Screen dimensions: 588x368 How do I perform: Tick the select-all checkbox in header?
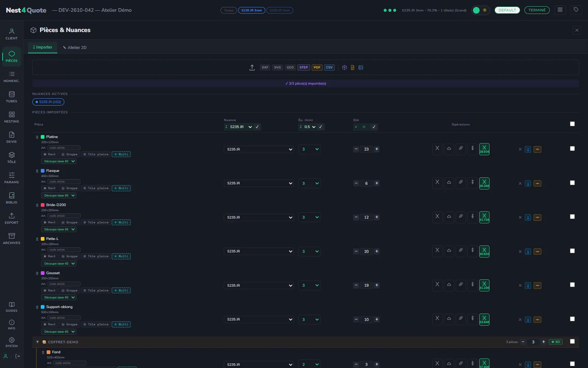572,124
